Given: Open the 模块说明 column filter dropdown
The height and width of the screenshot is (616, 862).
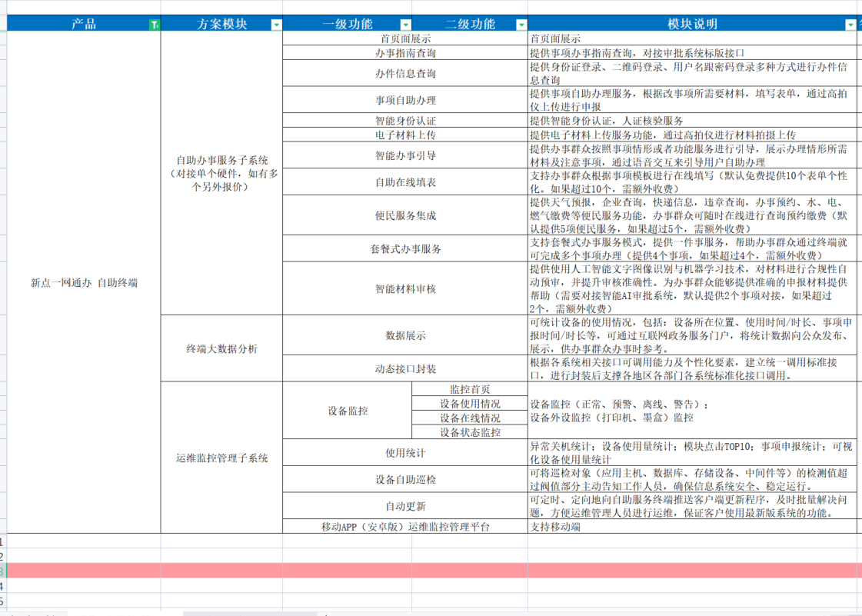Looking at the screenshot, I should [x=849, y=24].
